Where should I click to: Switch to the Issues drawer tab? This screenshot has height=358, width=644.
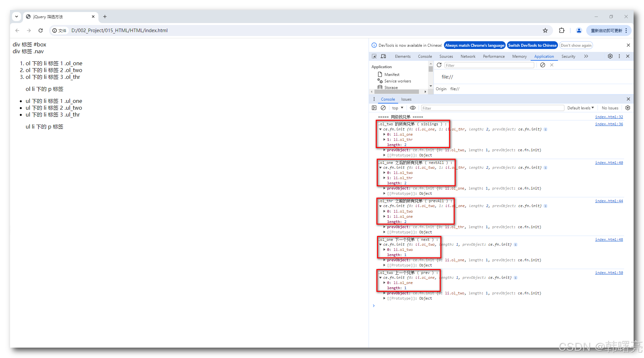click(x=406, y=99)
